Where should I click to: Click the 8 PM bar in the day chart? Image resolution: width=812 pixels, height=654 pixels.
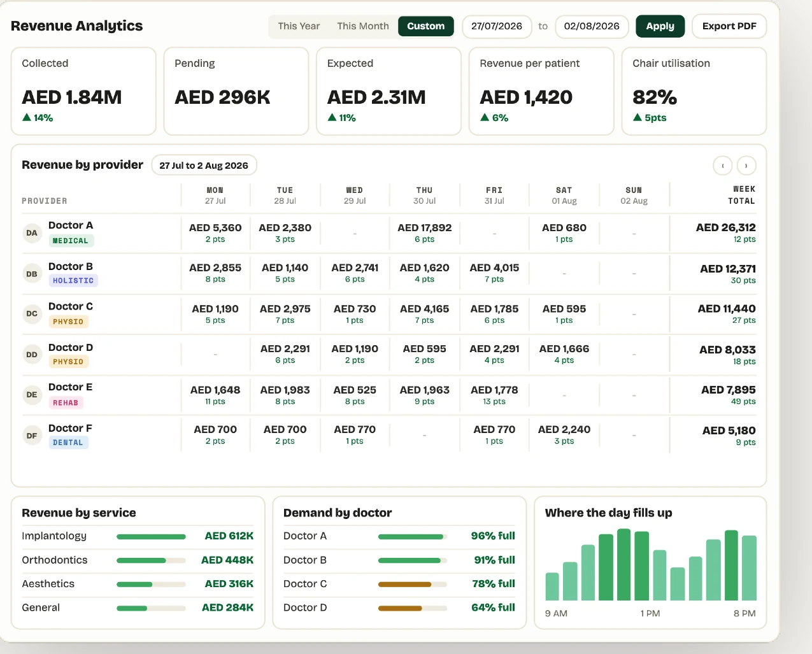coord(750,568)
